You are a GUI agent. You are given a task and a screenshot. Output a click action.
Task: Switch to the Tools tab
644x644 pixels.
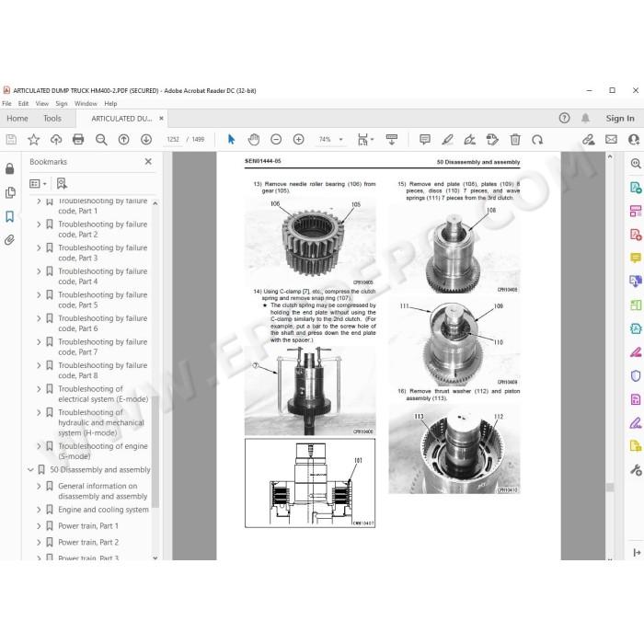click(52, 119)
